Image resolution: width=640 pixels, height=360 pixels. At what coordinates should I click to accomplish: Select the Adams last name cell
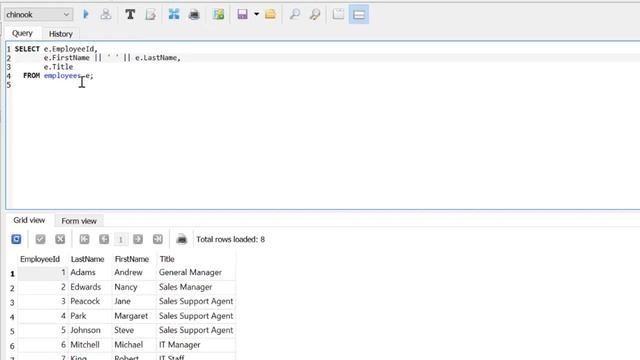90,273
